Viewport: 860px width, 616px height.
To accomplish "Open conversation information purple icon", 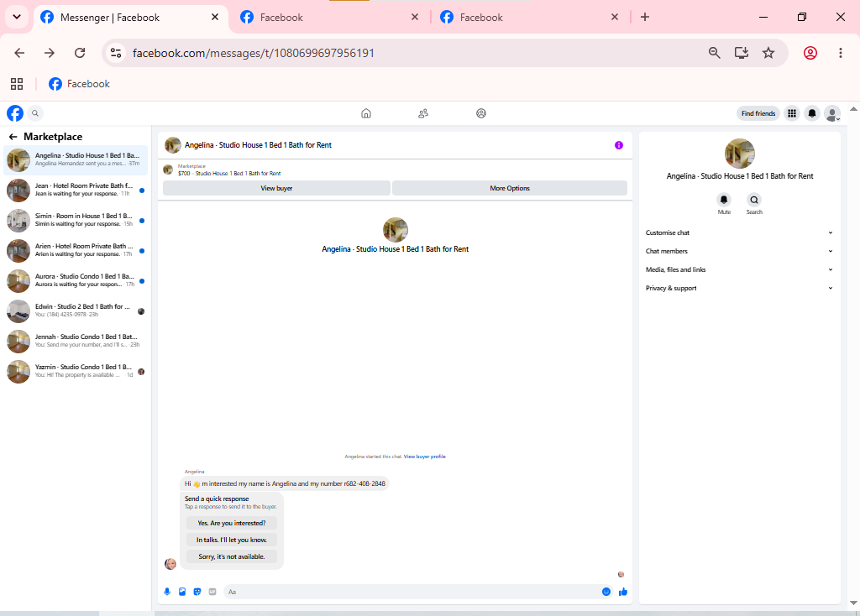I will tap(619, 145).
